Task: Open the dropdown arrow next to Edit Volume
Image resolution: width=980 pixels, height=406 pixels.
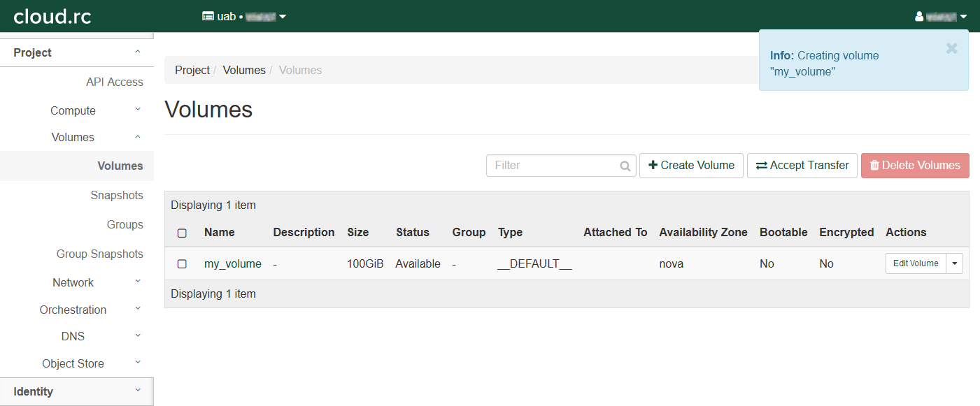Action: [955, 263]
